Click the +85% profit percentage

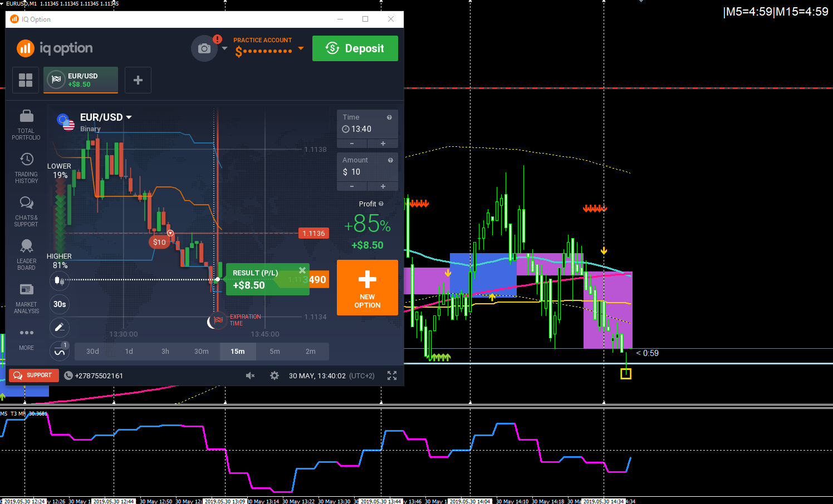[x=367, y=224]
